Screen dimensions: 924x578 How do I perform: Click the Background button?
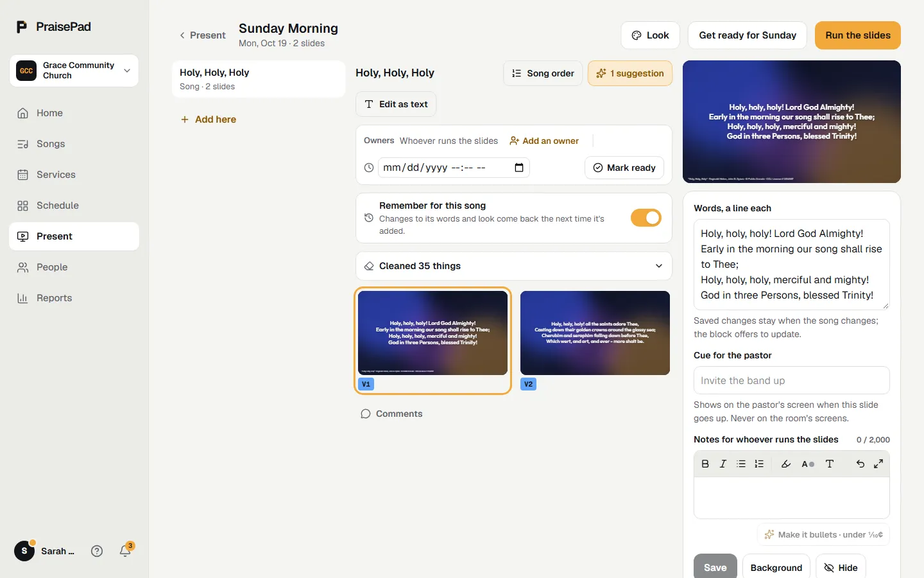point(776,568)
